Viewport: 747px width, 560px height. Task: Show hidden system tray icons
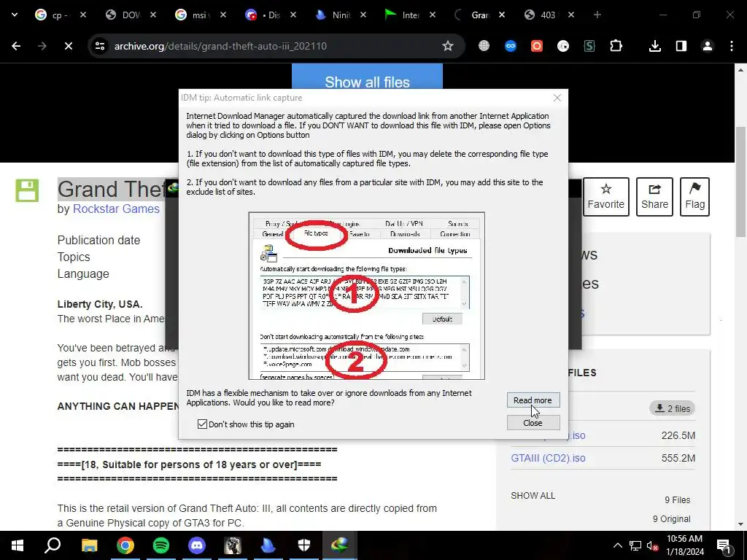[617, 545]
